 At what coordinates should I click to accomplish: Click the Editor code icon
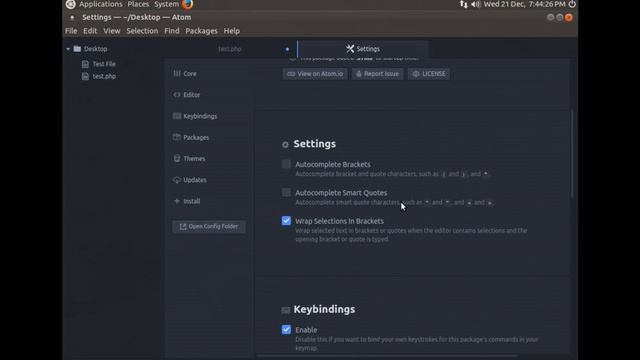coord(177,95)
